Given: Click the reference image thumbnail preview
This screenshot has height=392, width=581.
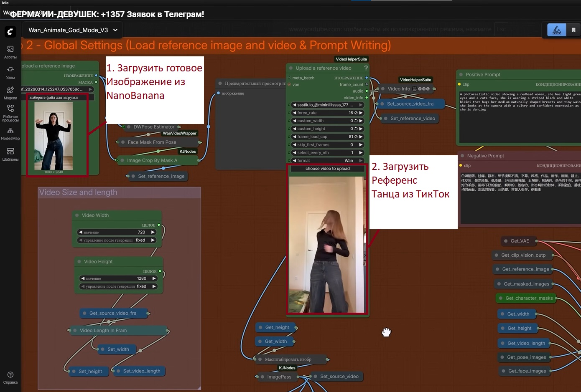Looking at the screenshot, I should 54,136.
